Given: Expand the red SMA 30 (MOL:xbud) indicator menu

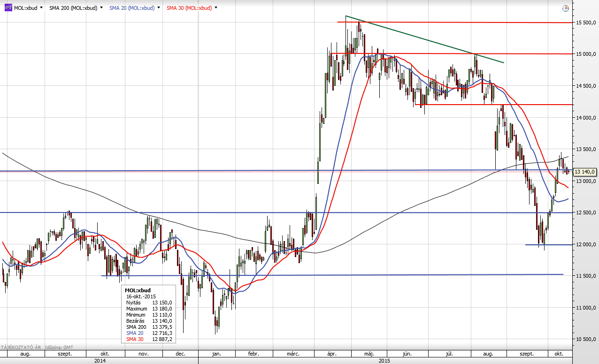Looking at the screenshot, I should 216,8.
